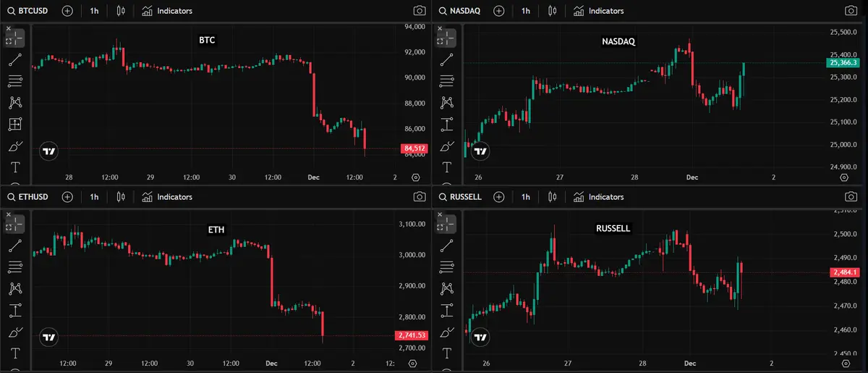Open chart settings gear on RUSSELL chart

coord(846,363)
